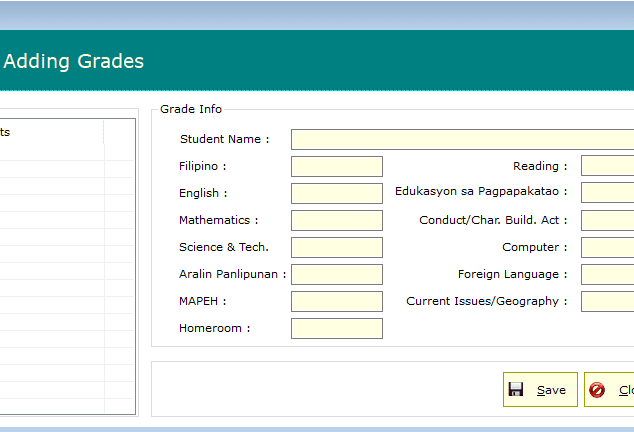Focus the Student Name text field
634x432 pixels.
tap(462, 139)
